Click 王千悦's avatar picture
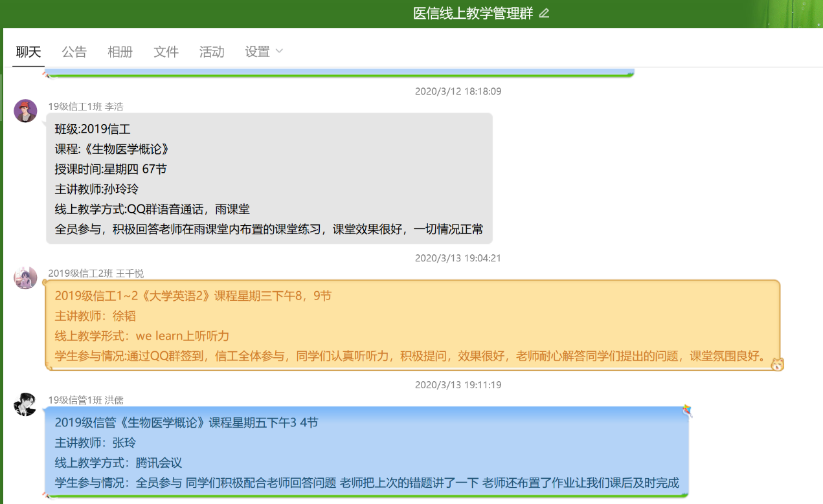Screen dimensions: 823x504 point(25,278)
